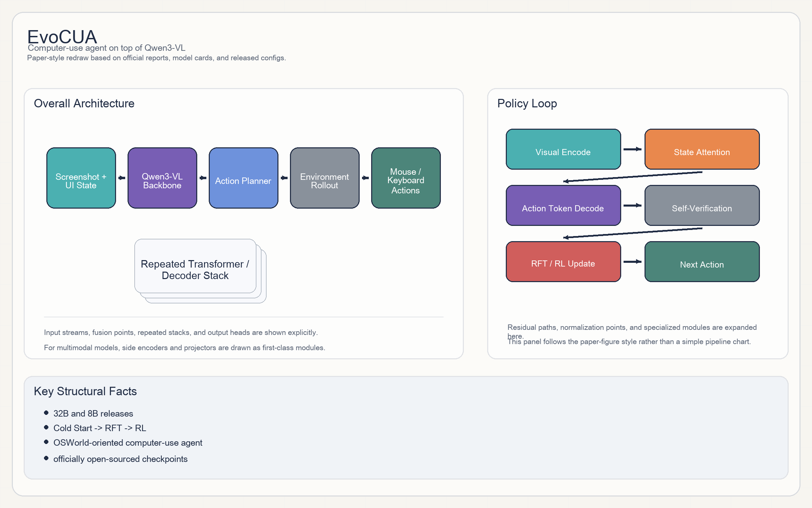Select the 'Cold Start -> RFT -> RL' bullet

[100, 428]
